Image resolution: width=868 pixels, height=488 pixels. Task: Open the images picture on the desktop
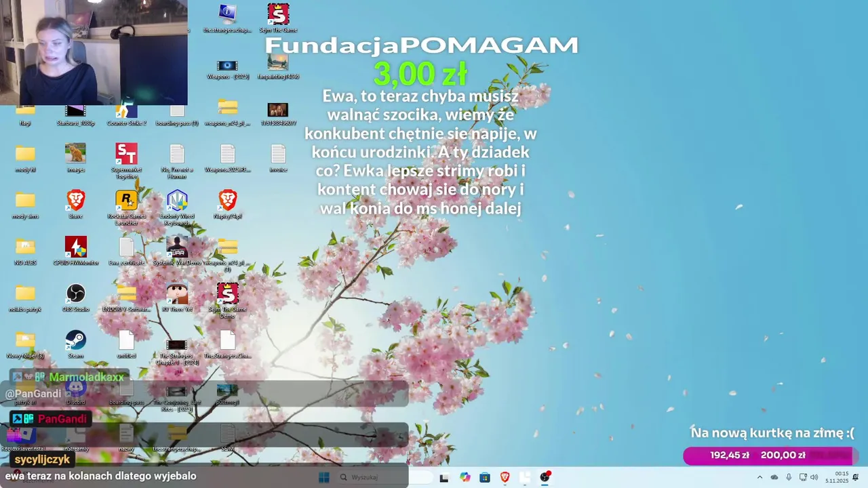click(75, 157)
